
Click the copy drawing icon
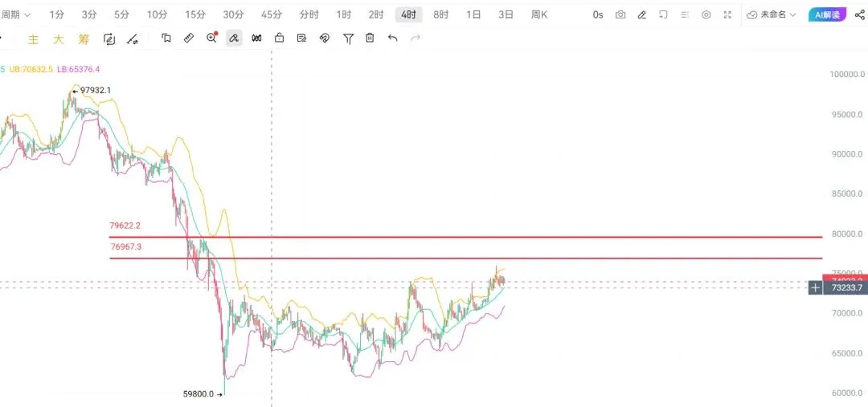coord(166,39)
